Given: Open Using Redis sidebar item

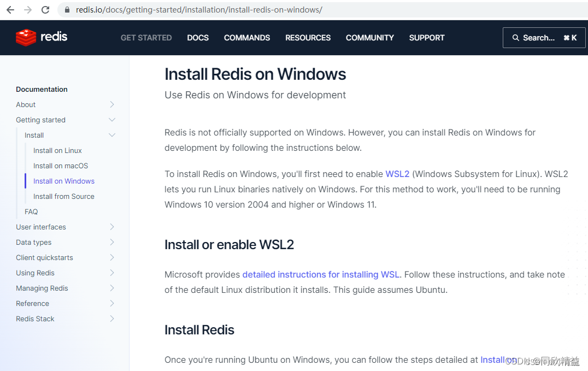Looking at the screenshot, I should pos(36,273).
